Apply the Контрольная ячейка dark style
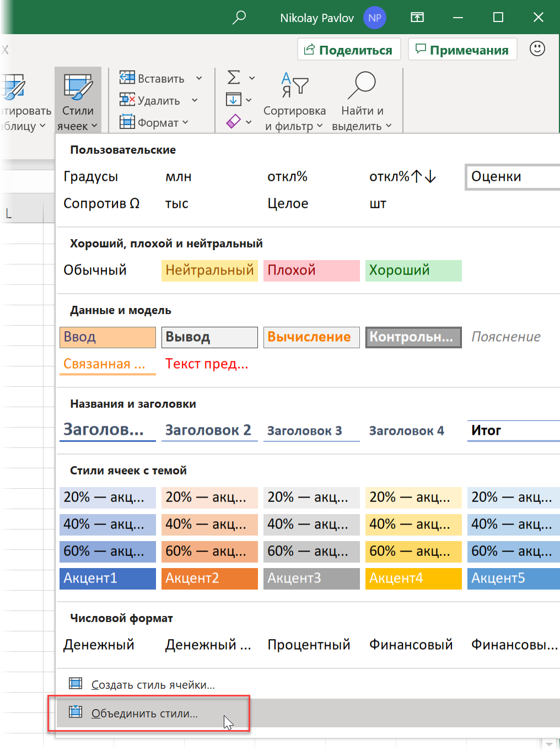 tap(413, 337)
